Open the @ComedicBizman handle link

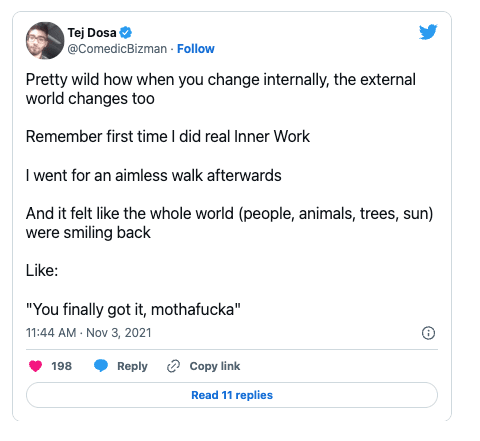117,49
